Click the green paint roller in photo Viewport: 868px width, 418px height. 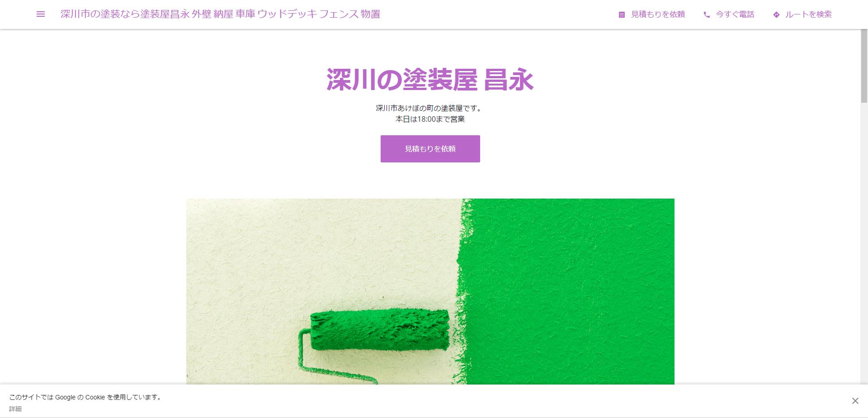[x=380, y=329]
